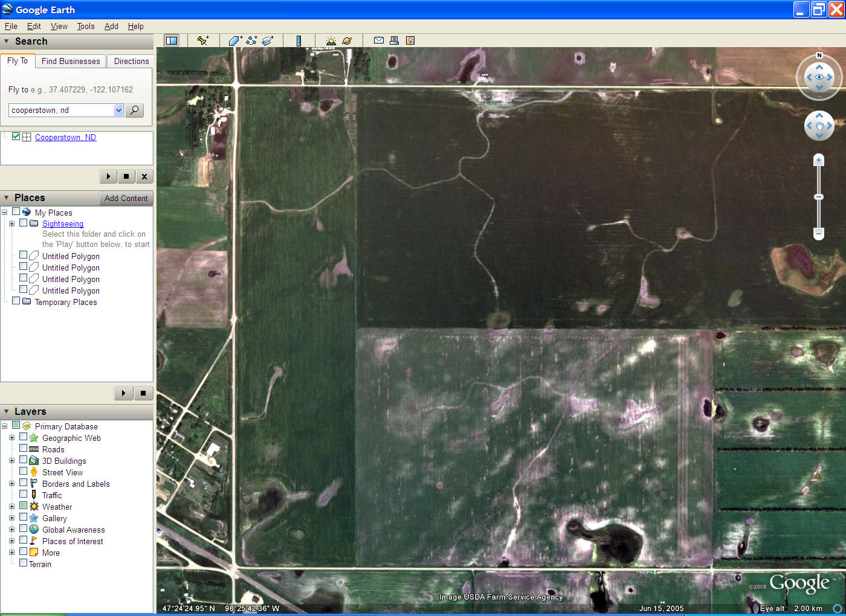Open the Ruler measurement tool

299,40
